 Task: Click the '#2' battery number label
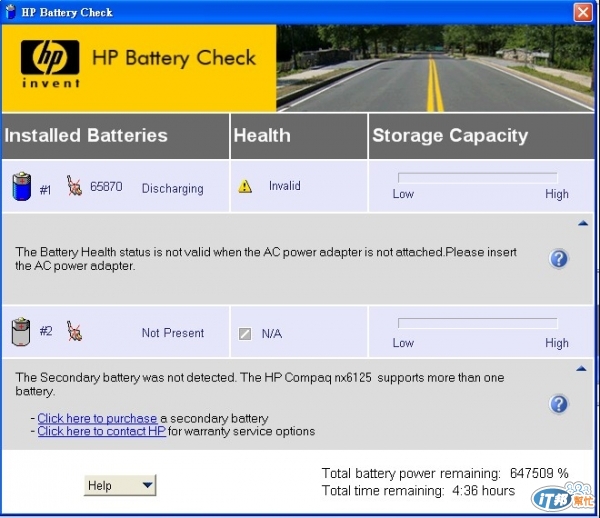click(x=46, y=331)
